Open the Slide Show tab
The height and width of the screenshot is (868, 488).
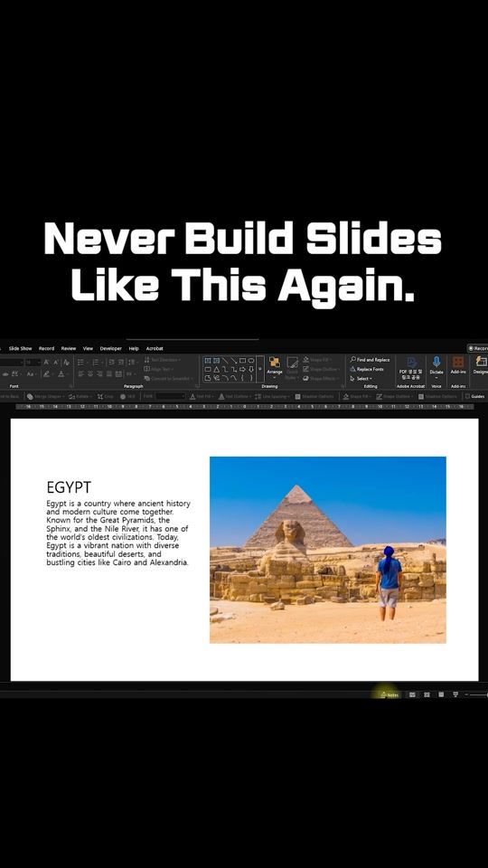(x=20, y=348)
